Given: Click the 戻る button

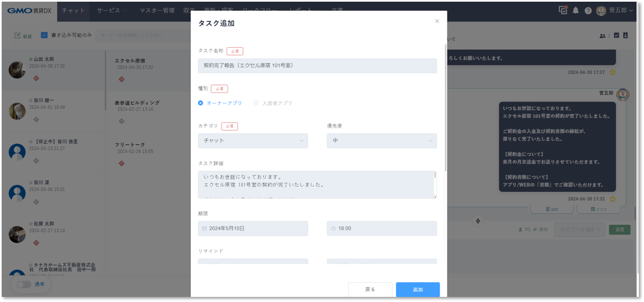Looking at the screenshot, I should click(x=370, y=289).
